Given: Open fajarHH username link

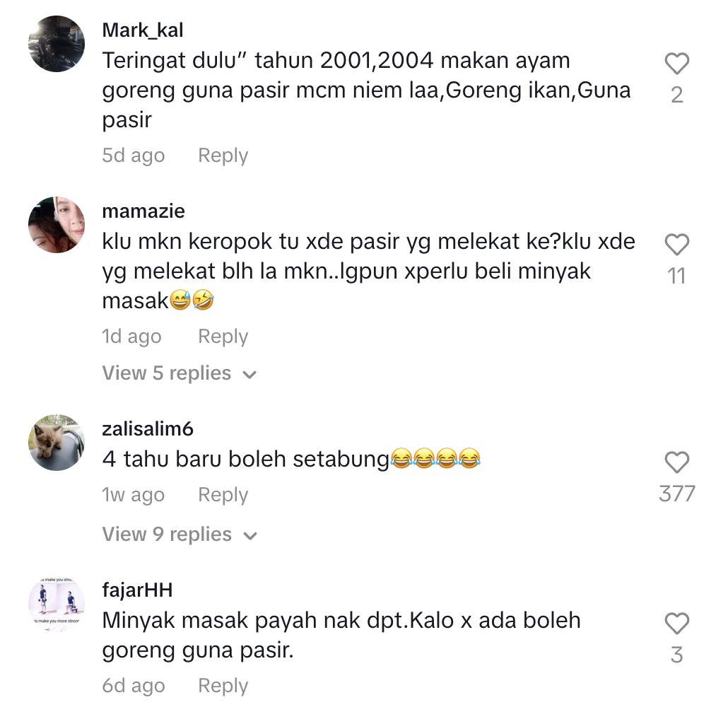Looking at the screenshot, I should pos(137,590).
